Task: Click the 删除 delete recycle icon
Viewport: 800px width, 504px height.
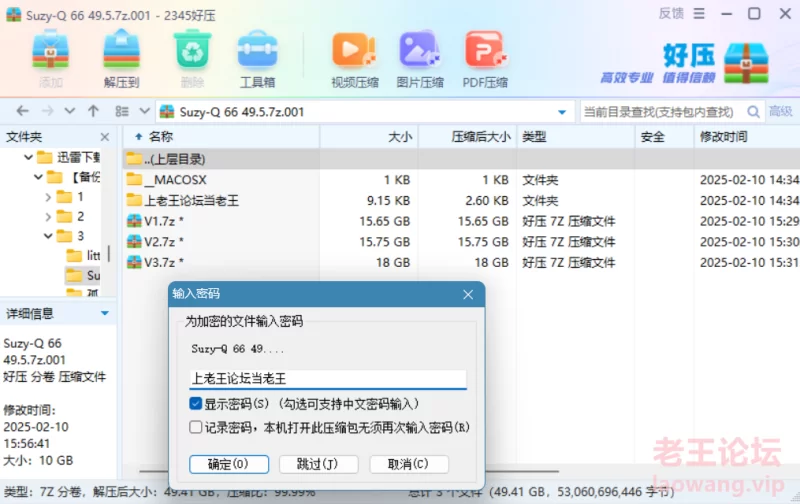Action: pos(192,50)
